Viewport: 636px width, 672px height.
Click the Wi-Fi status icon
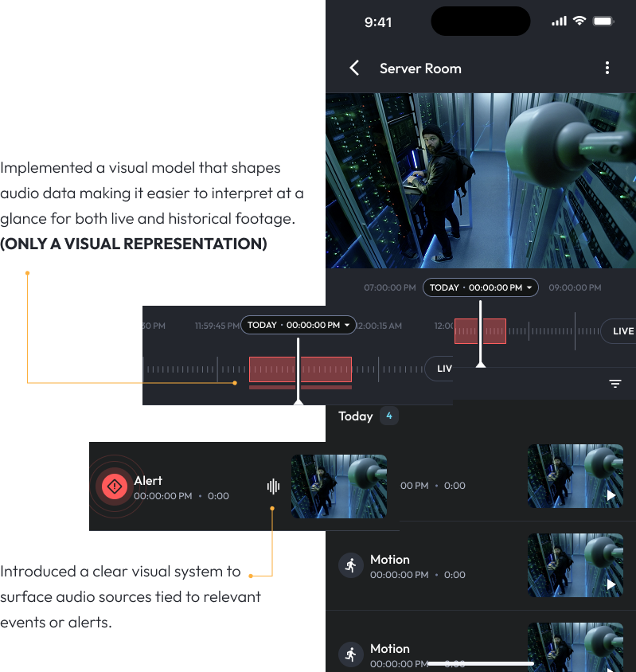click(579, 21)
